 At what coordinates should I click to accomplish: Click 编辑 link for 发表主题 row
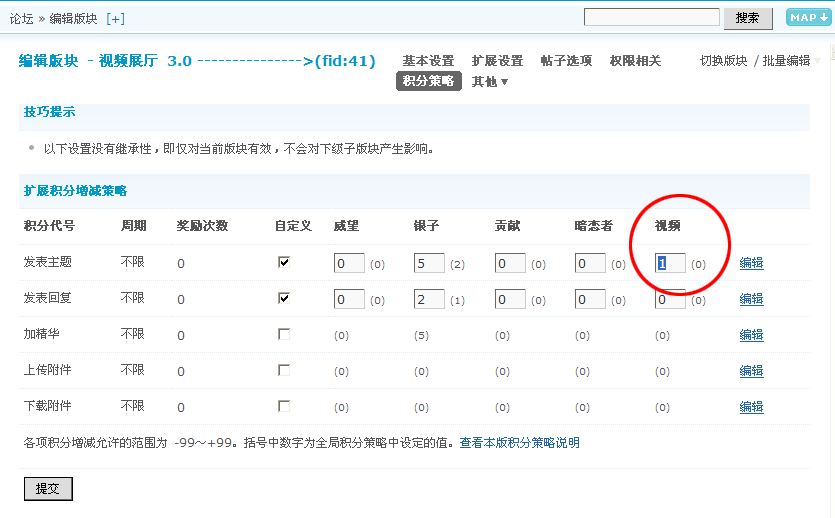click(751, 262)
